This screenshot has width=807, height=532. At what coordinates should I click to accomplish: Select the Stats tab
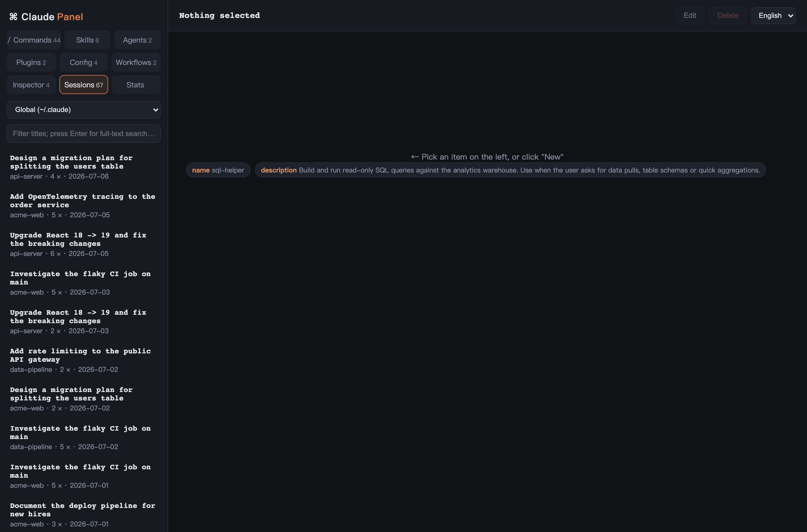coord(136,85)
